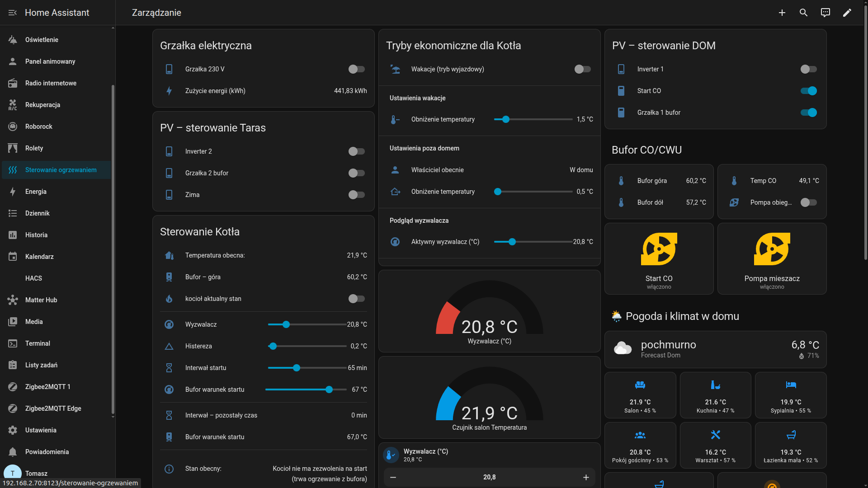Open Energia in the sidebar
868x488 pixels.
pyautogui.click(x=36, y=192)
